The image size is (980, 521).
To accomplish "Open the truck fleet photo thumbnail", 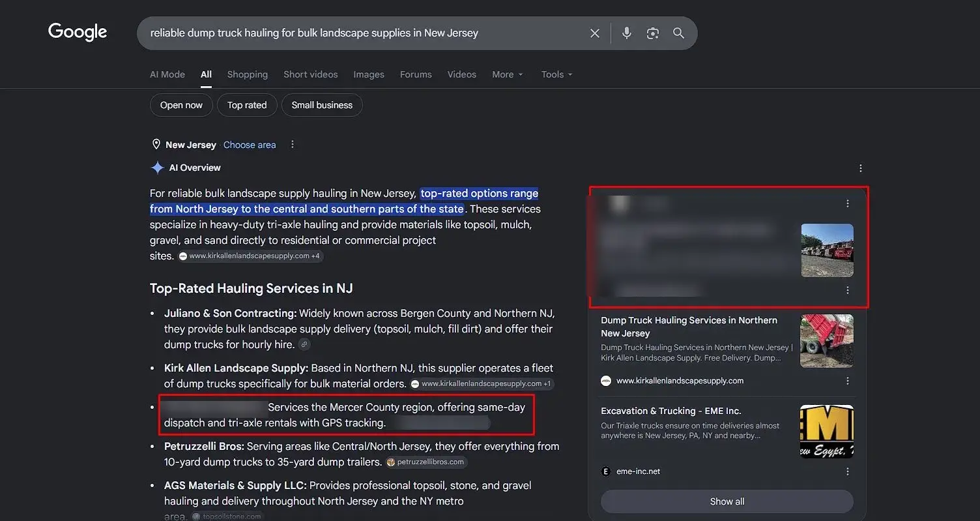I will pyautogui.click(x=827, y=250).
